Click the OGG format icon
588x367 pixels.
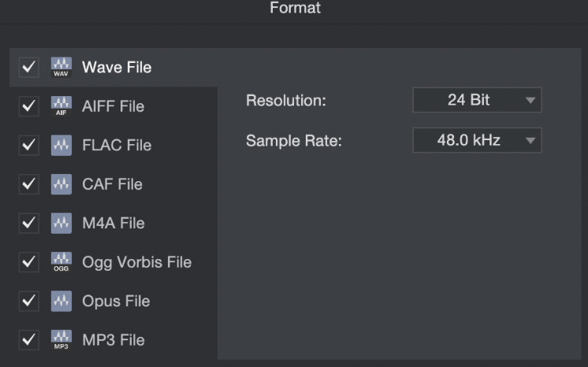(61, 262)
